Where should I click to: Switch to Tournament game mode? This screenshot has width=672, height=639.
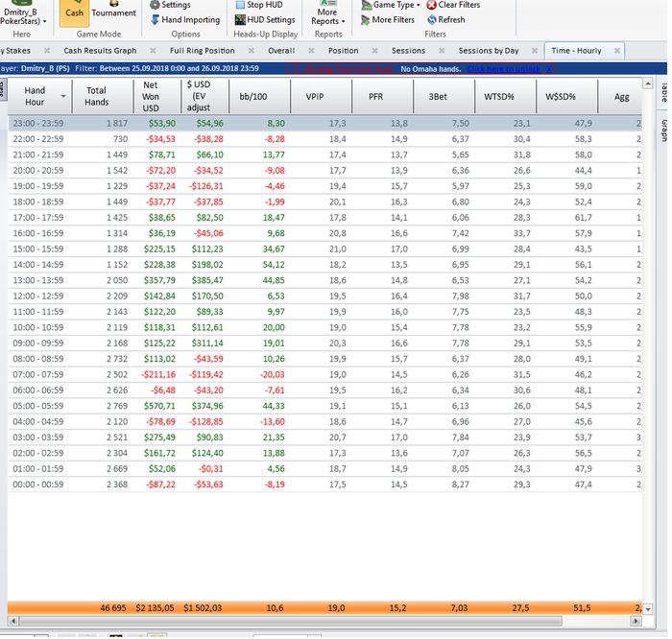[x=113, y=12]
